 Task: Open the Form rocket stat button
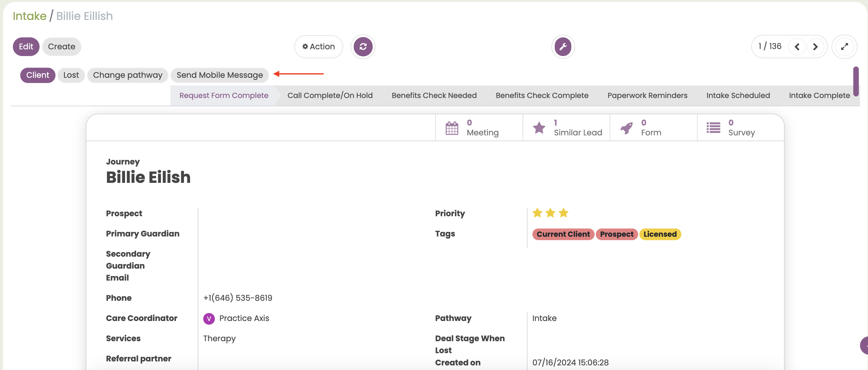[653, 128]
